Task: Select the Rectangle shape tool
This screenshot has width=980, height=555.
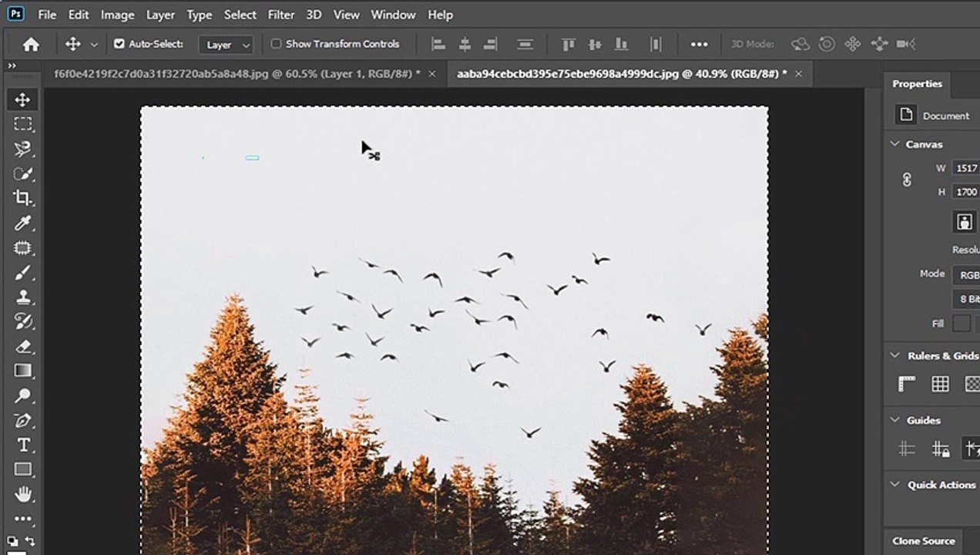Action: [x=22, y=469]
